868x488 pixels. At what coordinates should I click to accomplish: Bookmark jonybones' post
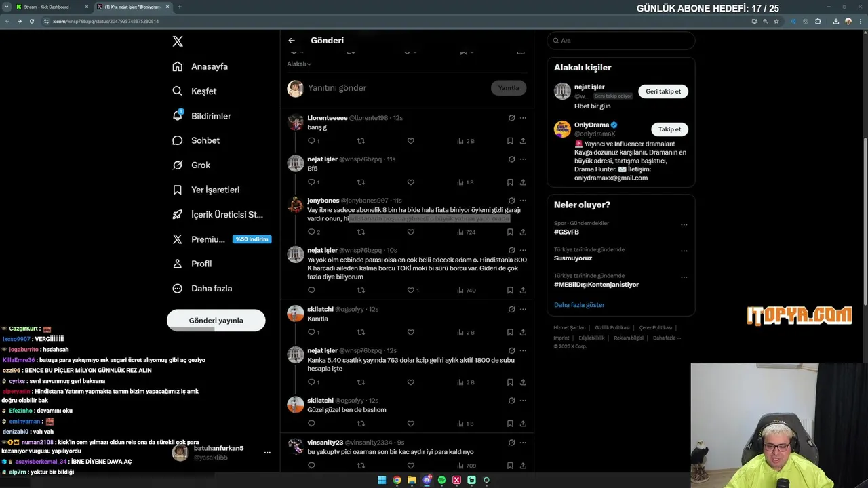pyautogui.click(x=510, y=232)
